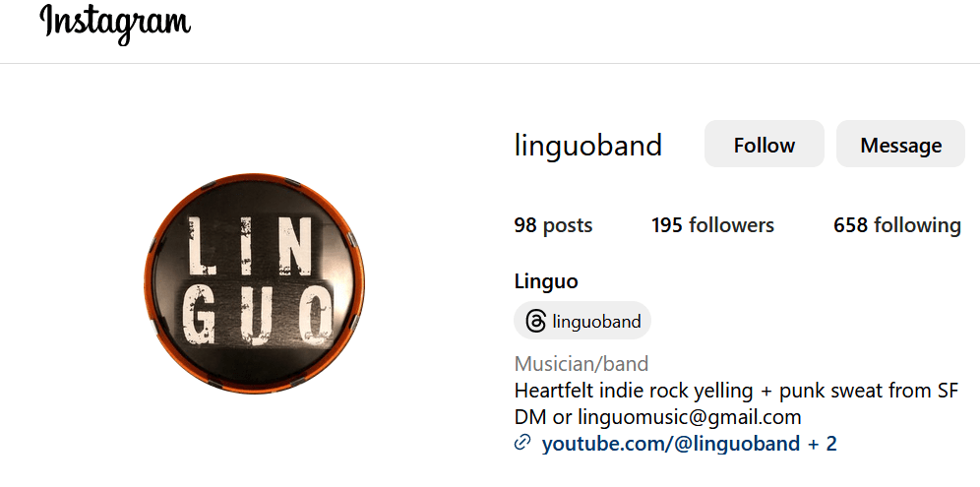Image resolution: width=980 pixels, height=487 pixels.
Task: Click the 'Heartfelt indie rock yelling' bio line
Action: 635,391
